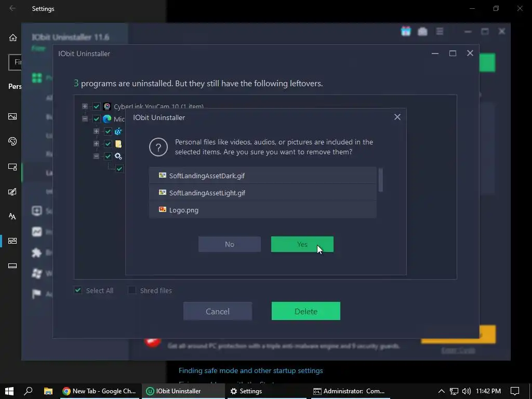
Task: Click the yellow folder icon in tree
Action: (x=118, y=144)
